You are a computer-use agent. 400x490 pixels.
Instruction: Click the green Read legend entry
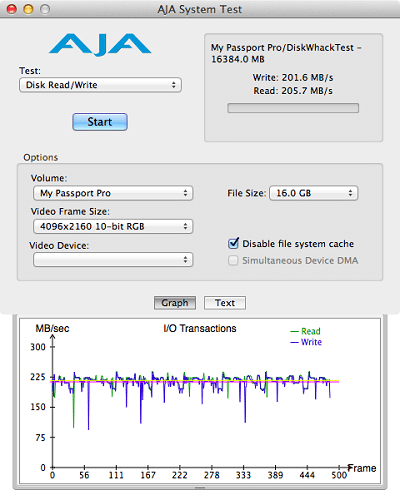tap(306, 331)
